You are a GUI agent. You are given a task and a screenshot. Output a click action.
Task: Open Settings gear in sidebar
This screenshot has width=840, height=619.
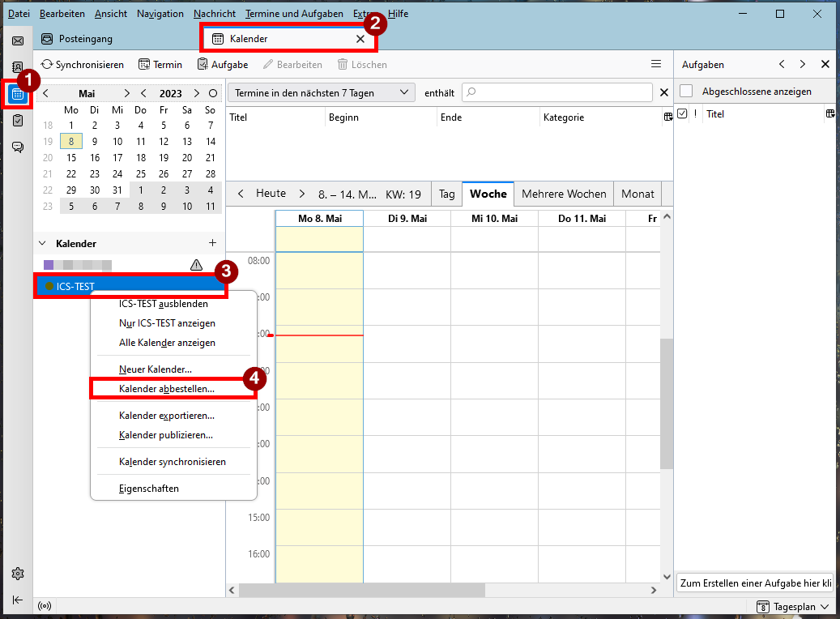pos(18,574)
